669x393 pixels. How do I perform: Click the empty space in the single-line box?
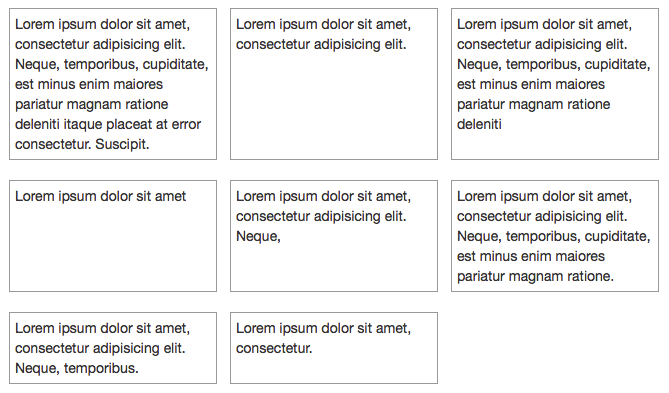click(113, 250)
